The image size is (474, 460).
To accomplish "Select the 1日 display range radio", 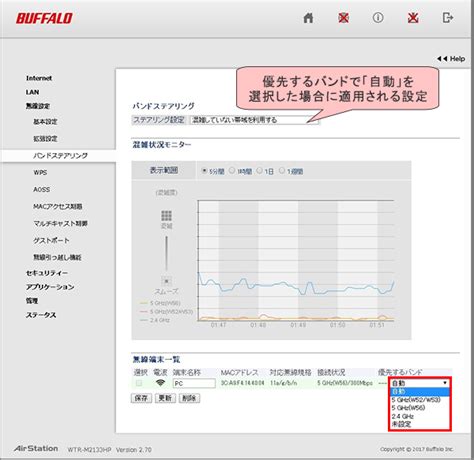I will click(x=259, y=171).
